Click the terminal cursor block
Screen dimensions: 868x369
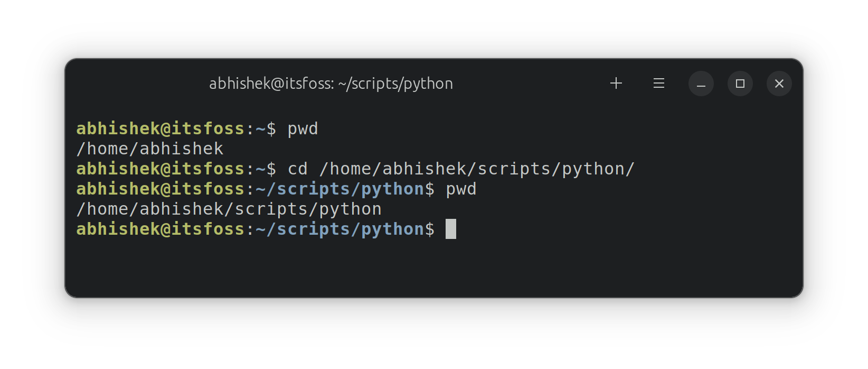(452, 228)
